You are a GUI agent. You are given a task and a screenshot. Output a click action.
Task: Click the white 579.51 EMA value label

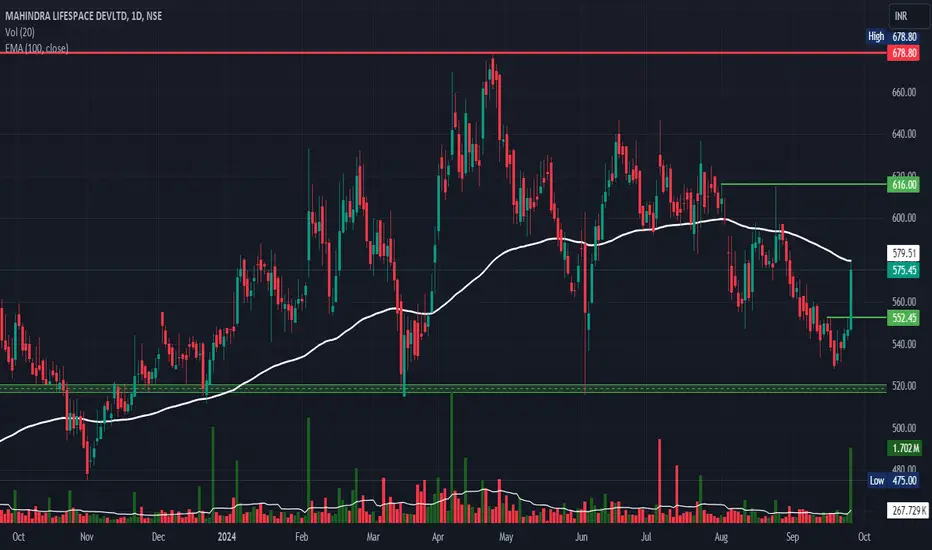[904, 253]
